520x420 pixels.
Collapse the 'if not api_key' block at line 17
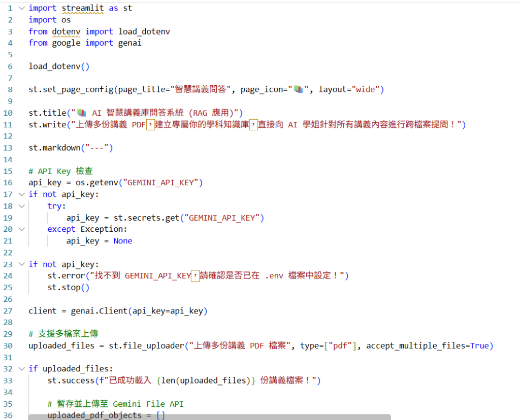[x=21, y=194]
